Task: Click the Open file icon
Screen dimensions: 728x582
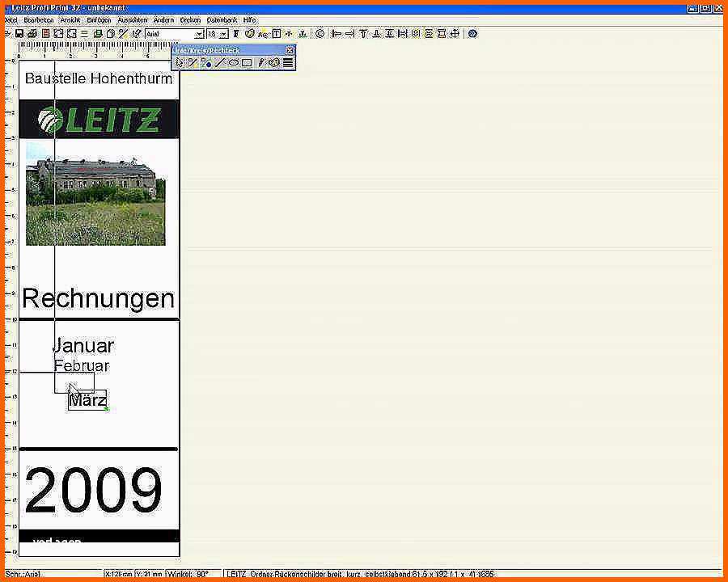Action: click(x=6, y=33)
